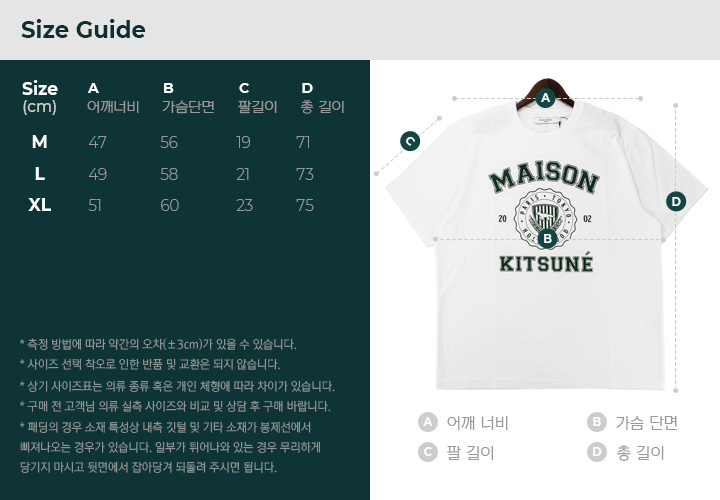720x500 pixels.
Task: Click the green C marker near the sleeve
Action: tap(410, 141)
